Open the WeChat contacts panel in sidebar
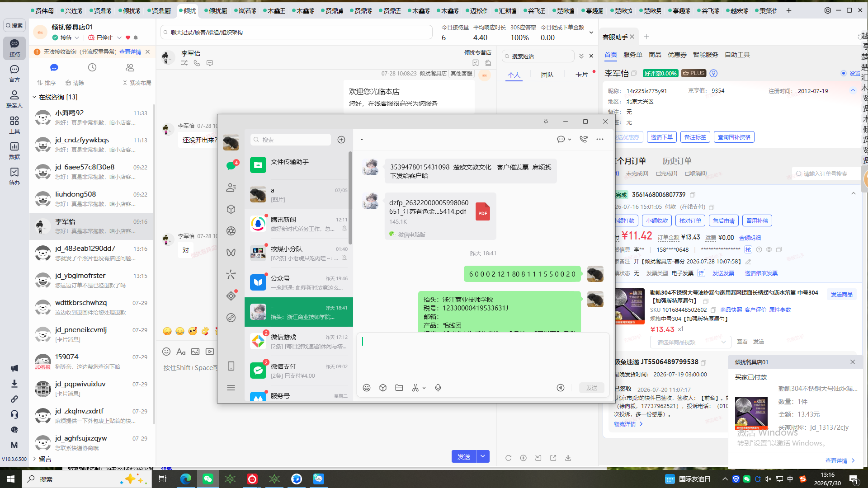The width and height of the screenshot is (868, 488). point(231,188)
